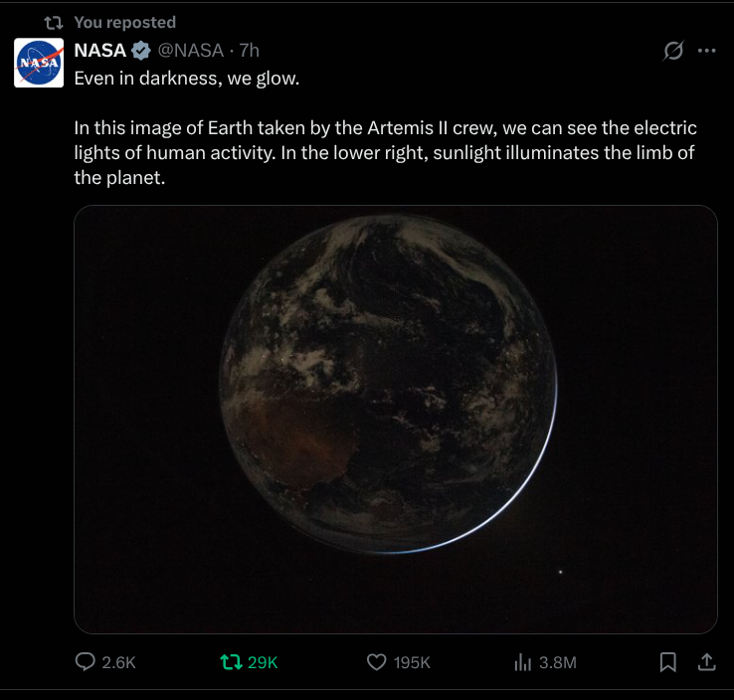Click the 'You reposted' label

click(124, 22)
